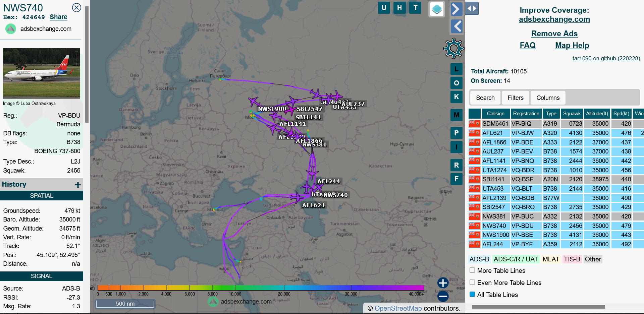This screenshot has height=314, width=644.
Task: Select the AFL1866 row in table
Action: pos(556,142)
